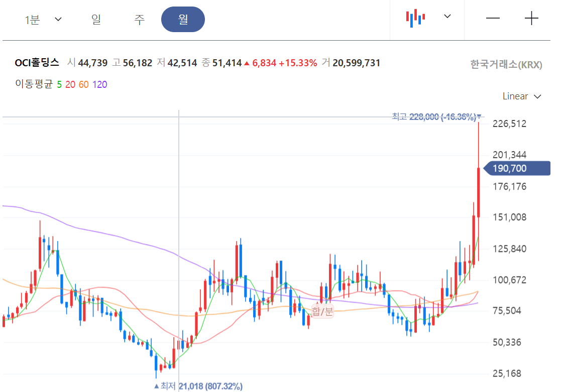
Task: Click the red up-triangle change indicator
Action: 247,63
